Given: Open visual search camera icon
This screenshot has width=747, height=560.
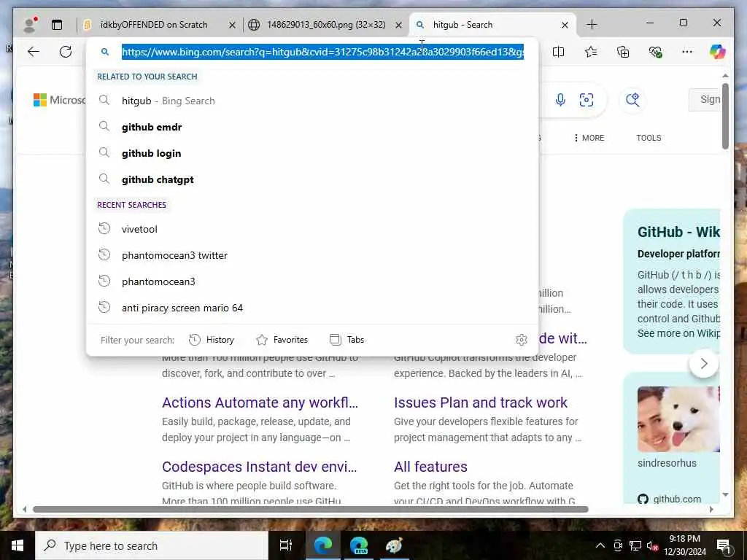Looking at the screenshot, I should coord(587,99).
